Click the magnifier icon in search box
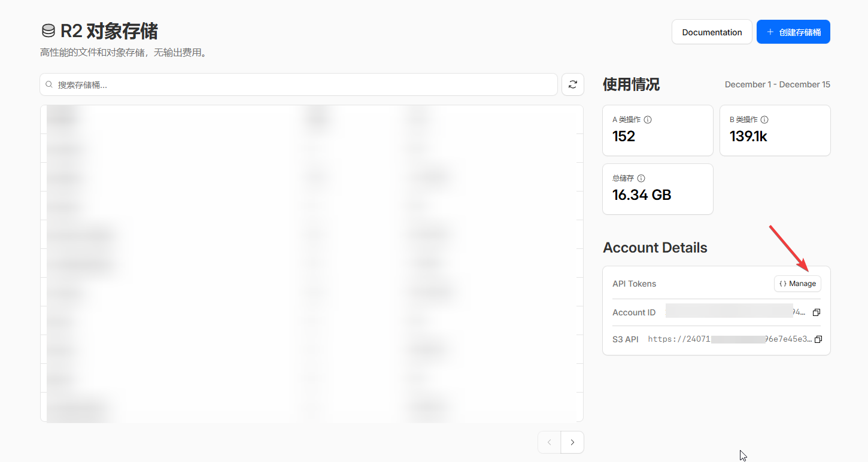This screenshot has width=868, height=462. pyautogui.click(x=50, y=85)
